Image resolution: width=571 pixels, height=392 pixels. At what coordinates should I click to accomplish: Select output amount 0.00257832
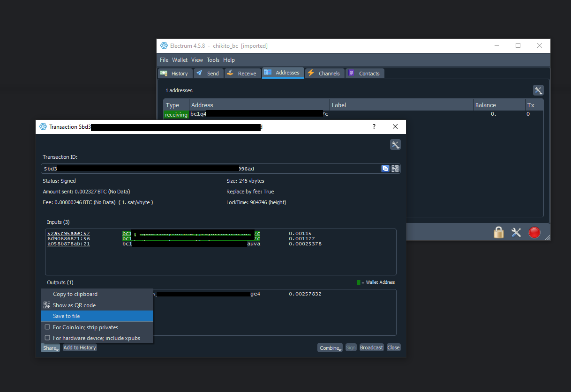tap(305, 294)
